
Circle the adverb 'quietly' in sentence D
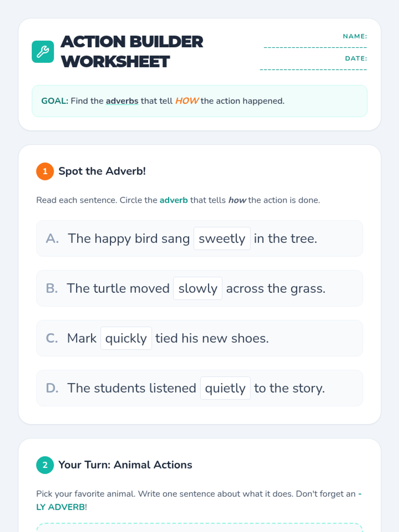click(x=225, y=388)
